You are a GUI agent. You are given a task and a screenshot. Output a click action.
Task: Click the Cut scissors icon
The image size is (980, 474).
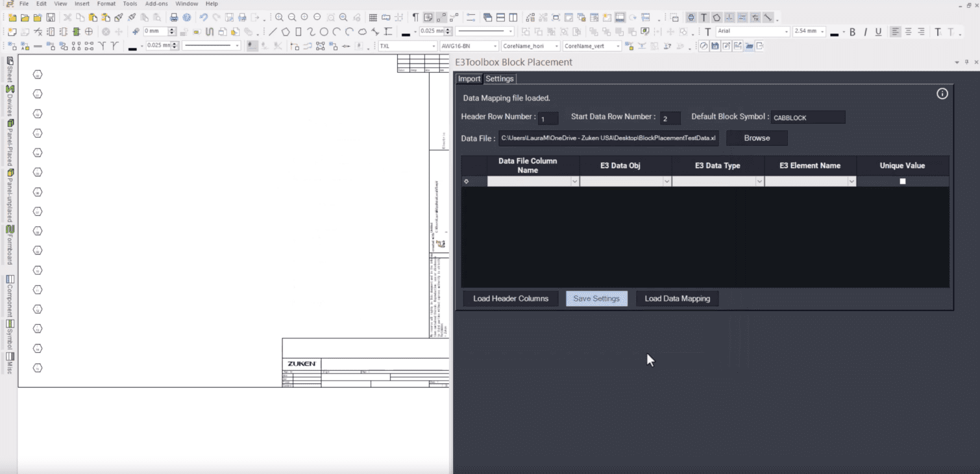pyautogui.click(x=67, y=18)
